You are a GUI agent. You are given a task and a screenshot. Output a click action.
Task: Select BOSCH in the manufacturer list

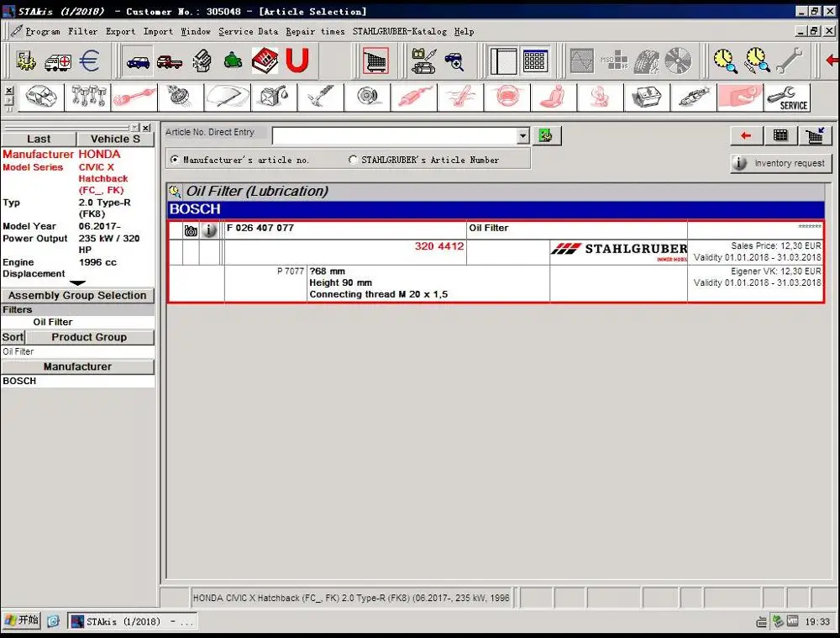(x=77, y=381)
